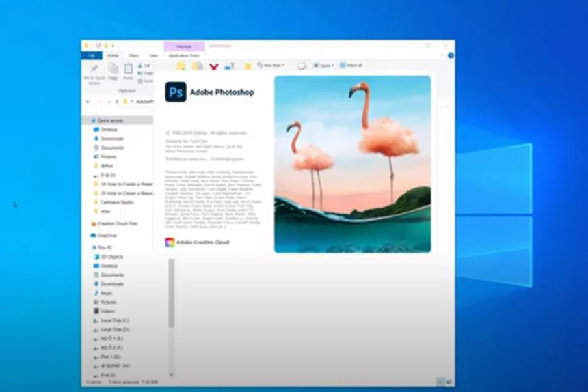Click Select all in the ribbon

[x=351, y=65]
